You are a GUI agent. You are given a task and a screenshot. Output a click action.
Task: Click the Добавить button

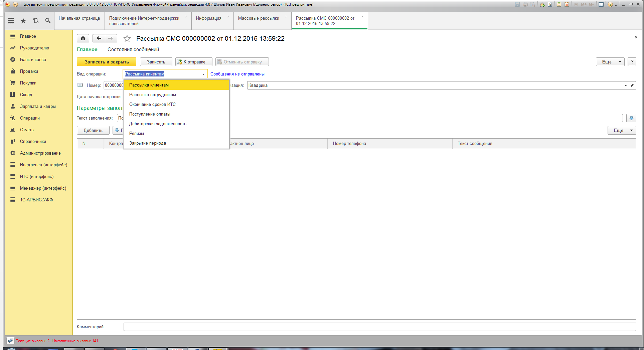pyautogui.click(x=93, y=130)
